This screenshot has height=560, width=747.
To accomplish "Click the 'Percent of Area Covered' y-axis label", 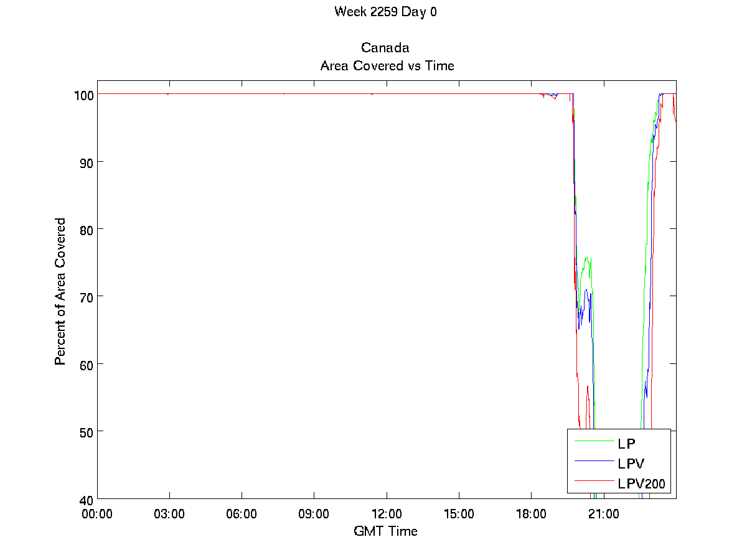I will pos(60,291).
